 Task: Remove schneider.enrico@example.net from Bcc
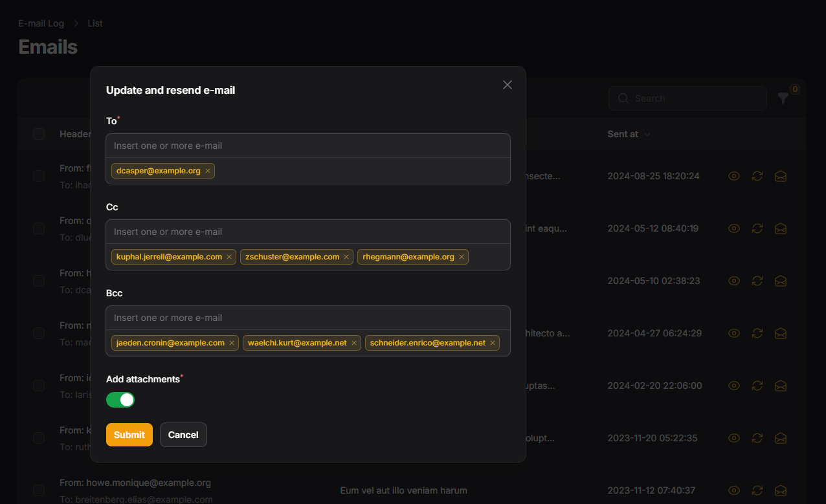[x=493, y=343]
